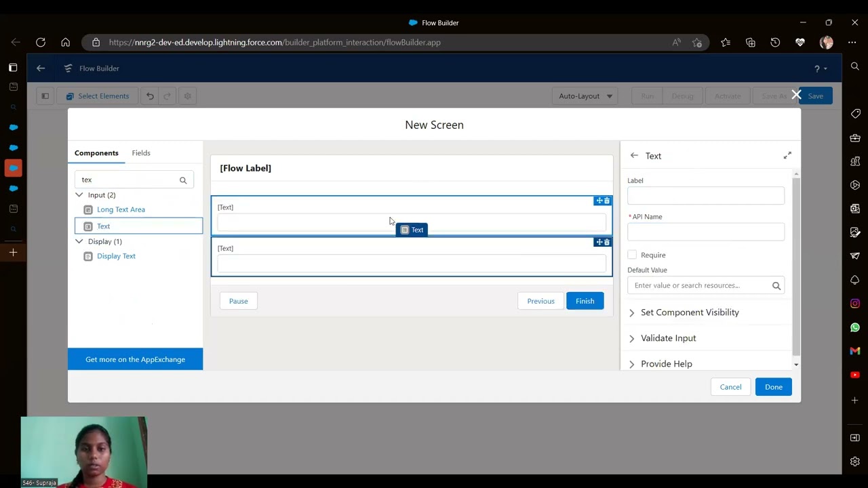This screenshot has width=868, height=488.
Task: Collapse the Input (2) component group
Action: 79,195
